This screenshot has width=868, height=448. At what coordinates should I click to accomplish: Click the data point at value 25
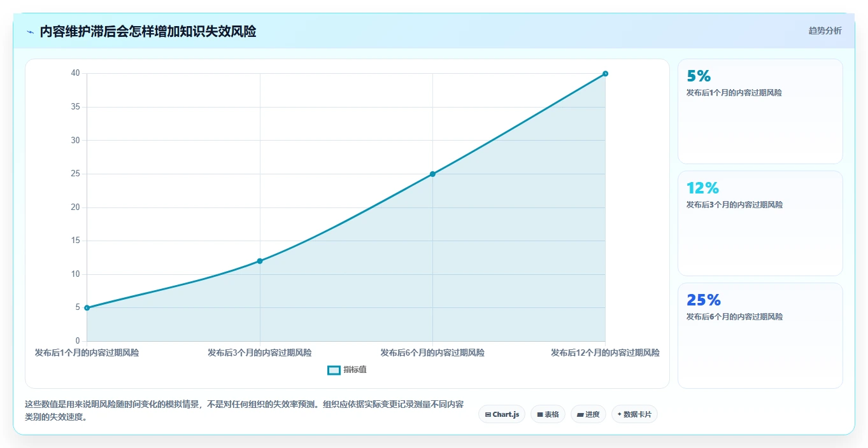point(432,174)
